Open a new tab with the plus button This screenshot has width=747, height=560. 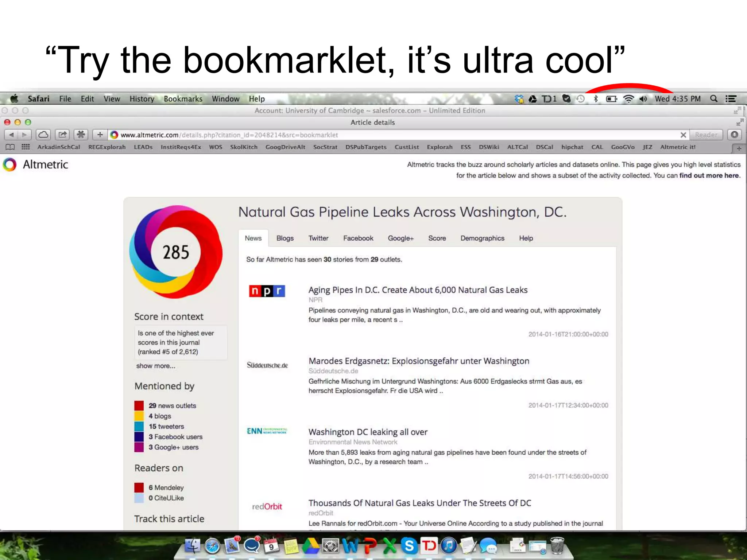point(739,148)
